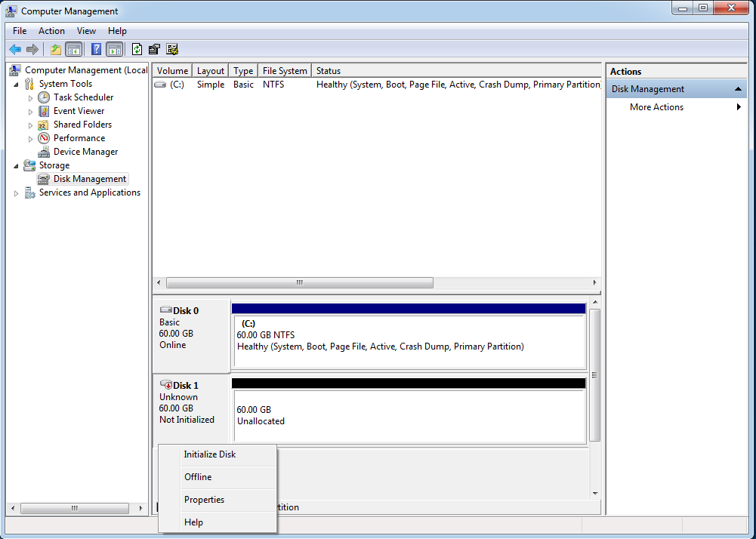Image resolution: width=756 pixels, height=539 pixels.
Task: Click the volume list horizontal scrollbar thumb
Action: pyautogui.click(x=299, y=282)
